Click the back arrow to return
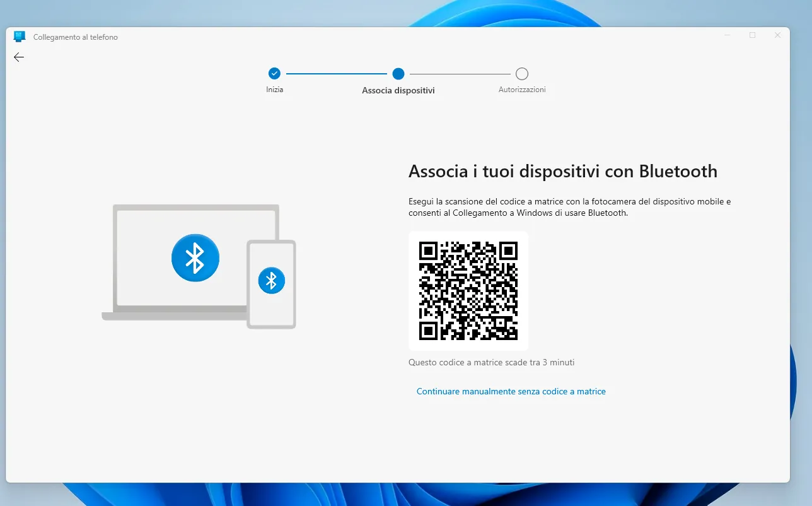The width and height of the screenshot is (812, 506). tap(18, 57)
